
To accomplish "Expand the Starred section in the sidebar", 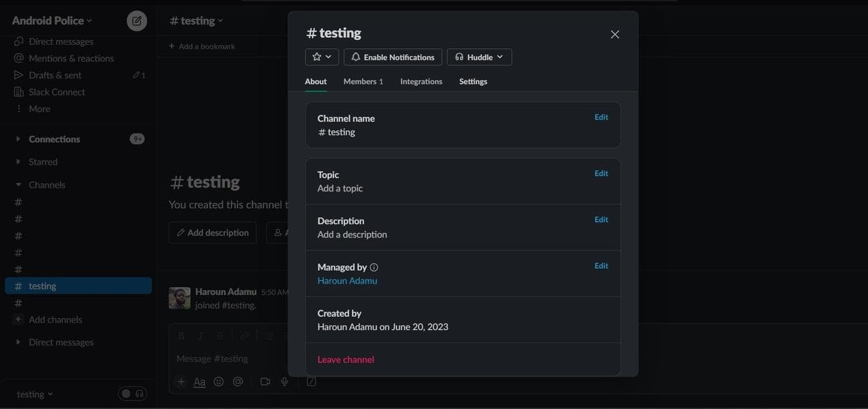I will tap(43, 161).
